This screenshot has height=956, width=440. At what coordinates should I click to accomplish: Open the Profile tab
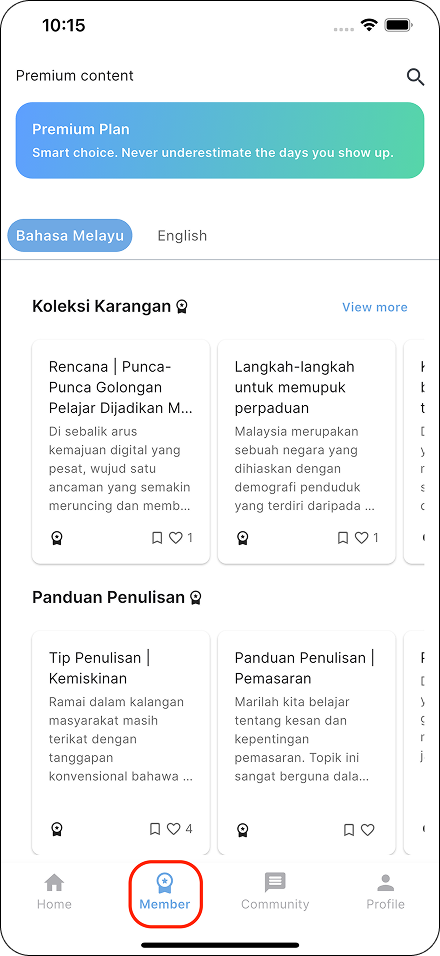coord(385,891)
